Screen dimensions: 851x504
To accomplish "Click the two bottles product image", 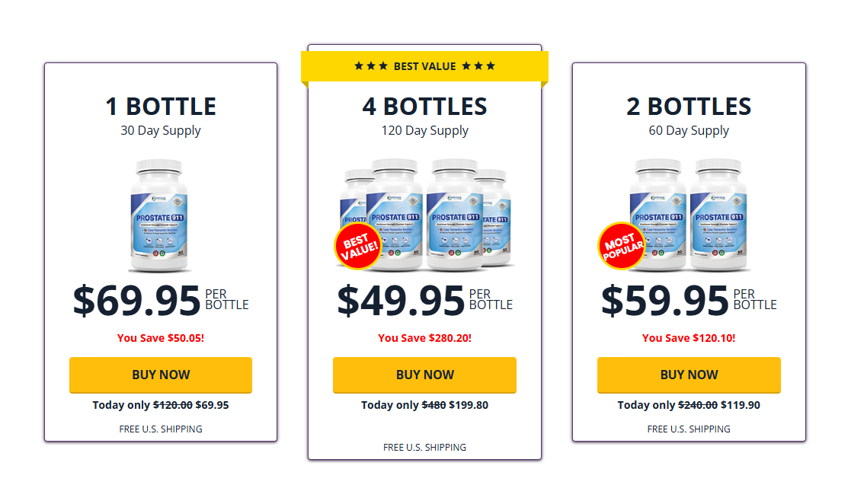I will (689, 215).
